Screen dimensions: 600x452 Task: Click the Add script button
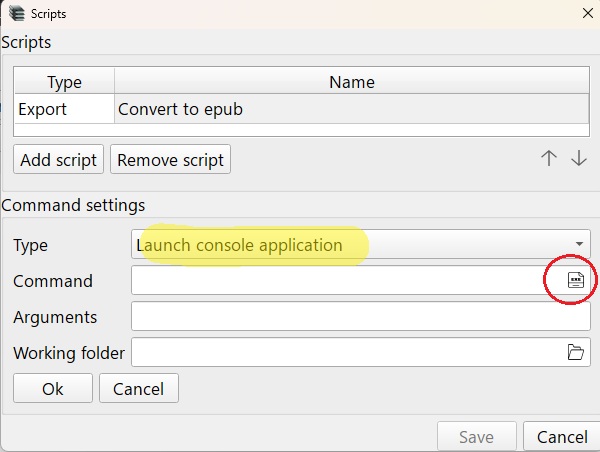click(58, 159)
